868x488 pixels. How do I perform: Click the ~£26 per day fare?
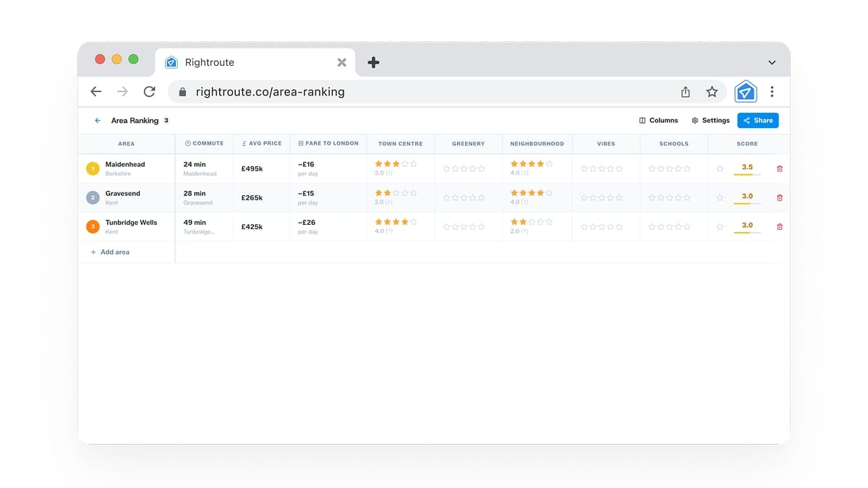[307, 226]
